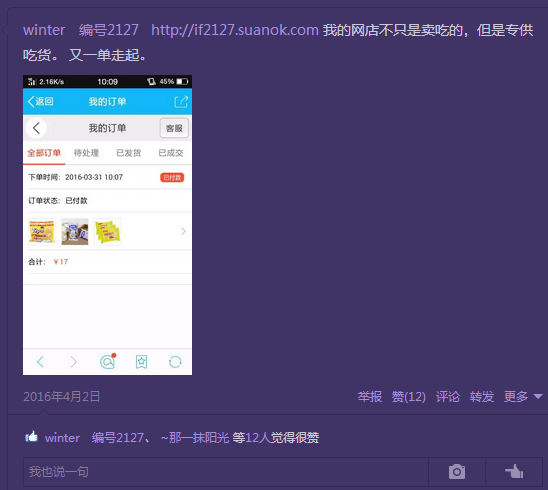The image size is (548, 490).
Task: Tap the search icon with red dot
Action: pyautogui.click(x=108, y=361)
